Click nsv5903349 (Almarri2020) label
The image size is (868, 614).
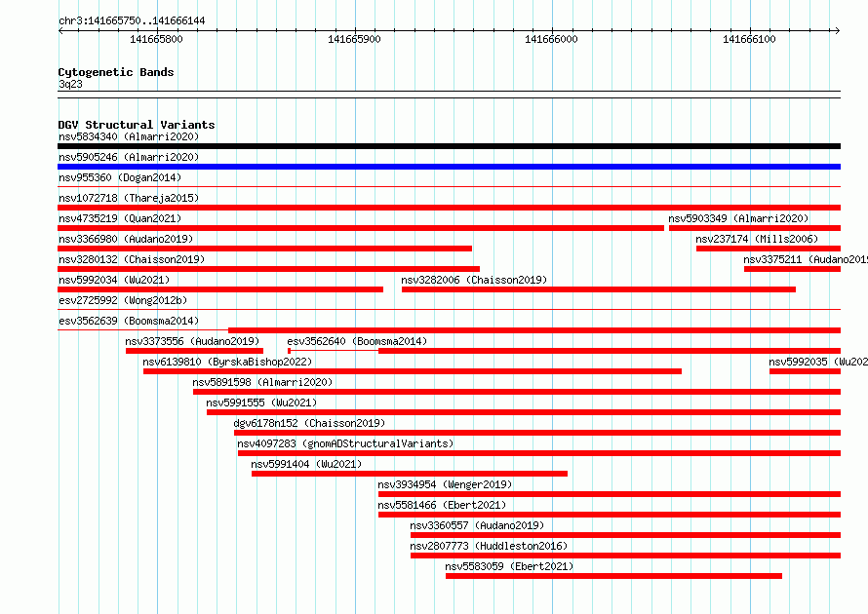(x=738, y=218)
